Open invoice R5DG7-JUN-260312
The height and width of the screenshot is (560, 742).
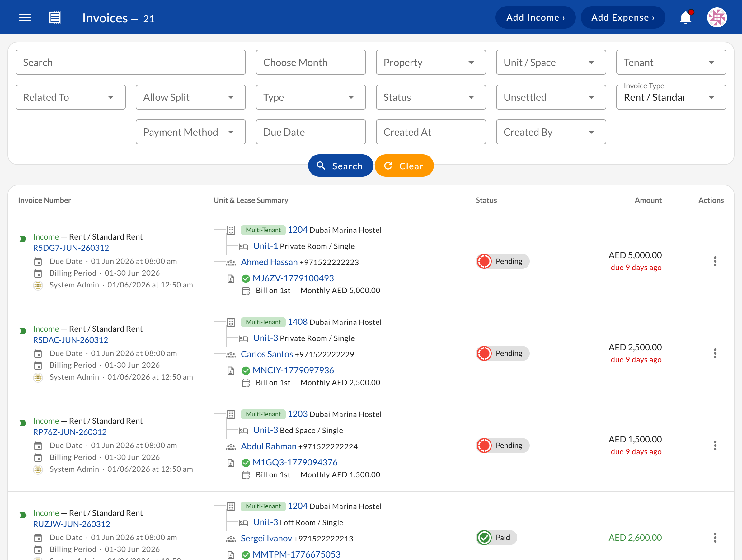pyautogui.click(x=71, y=248)
